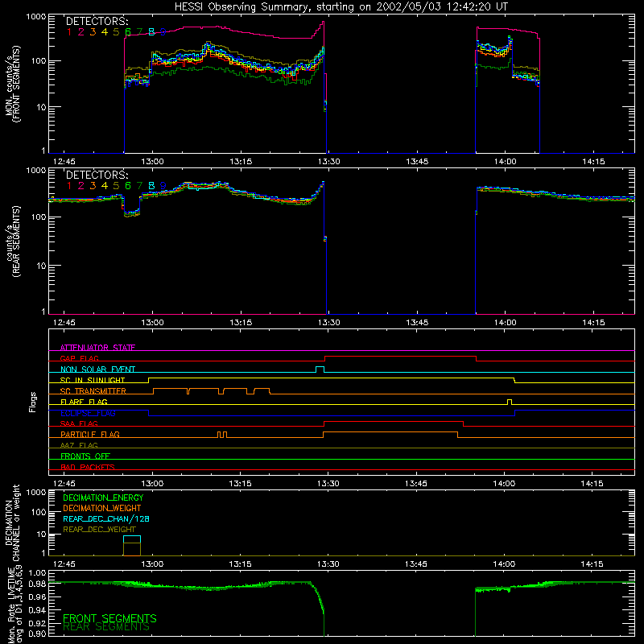Click the SC_TRANSMITTER flag label
This screenshot has height=644, width=644.
click(x=93, y=391)
